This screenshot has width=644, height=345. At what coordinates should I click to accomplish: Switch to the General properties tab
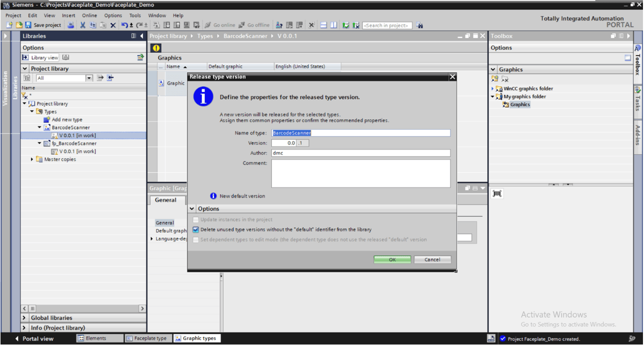[166, 201]
